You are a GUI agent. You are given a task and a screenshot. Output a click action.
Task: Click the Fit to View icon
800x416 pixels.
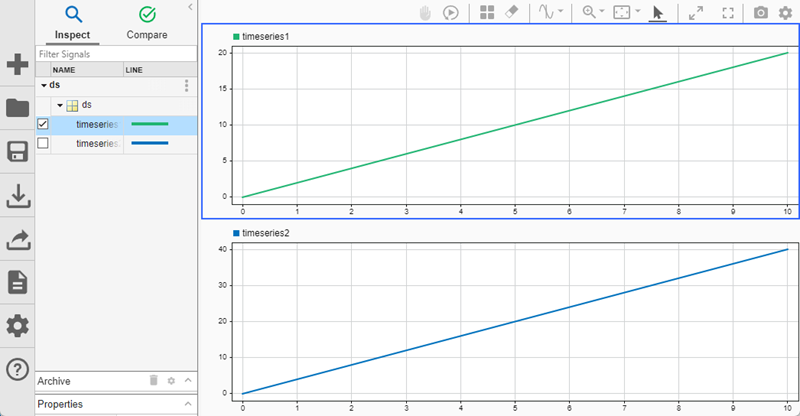pos(622,12)
